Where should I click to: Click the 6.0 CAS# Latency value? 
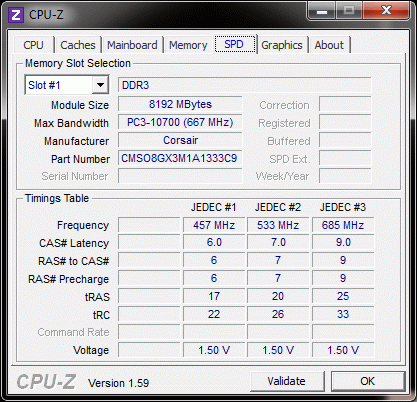coord(214,242)
